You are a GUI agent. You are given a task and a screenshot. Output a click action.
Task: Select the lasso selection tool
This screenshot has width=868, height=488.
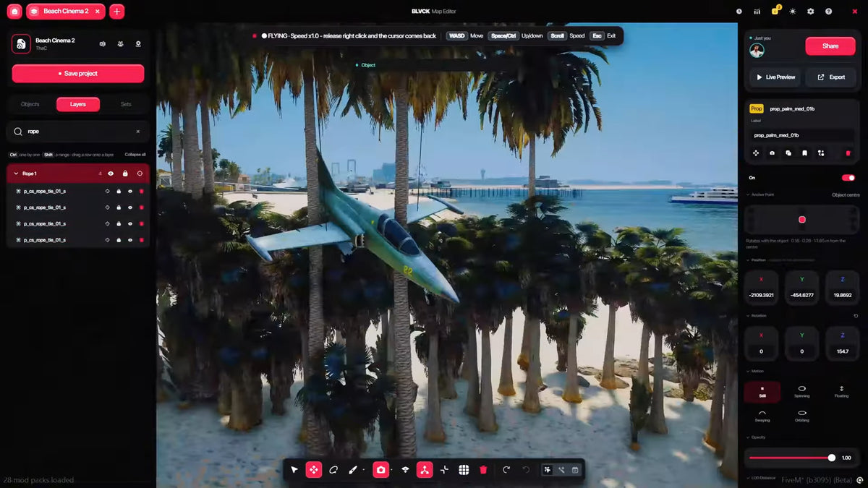pos(333,470)
